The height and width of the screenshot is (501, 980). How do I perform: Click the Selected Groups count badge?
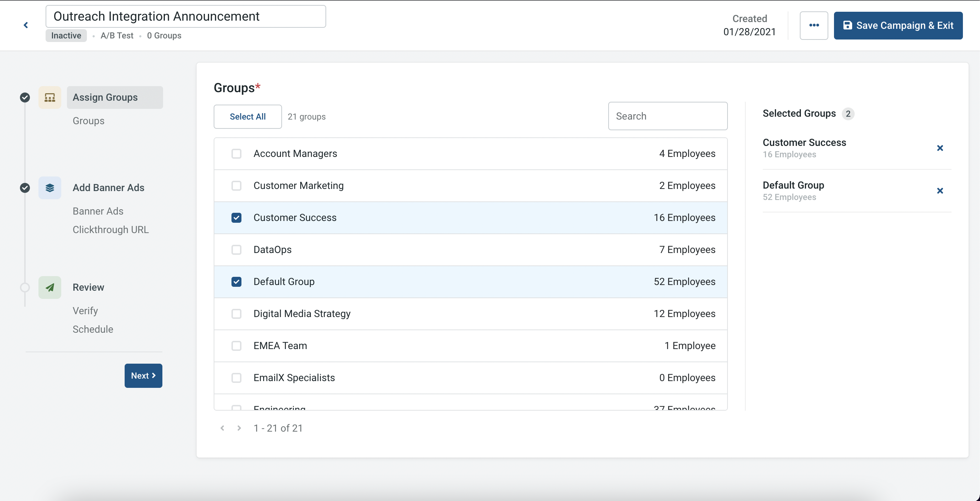(x=848, y=114)
